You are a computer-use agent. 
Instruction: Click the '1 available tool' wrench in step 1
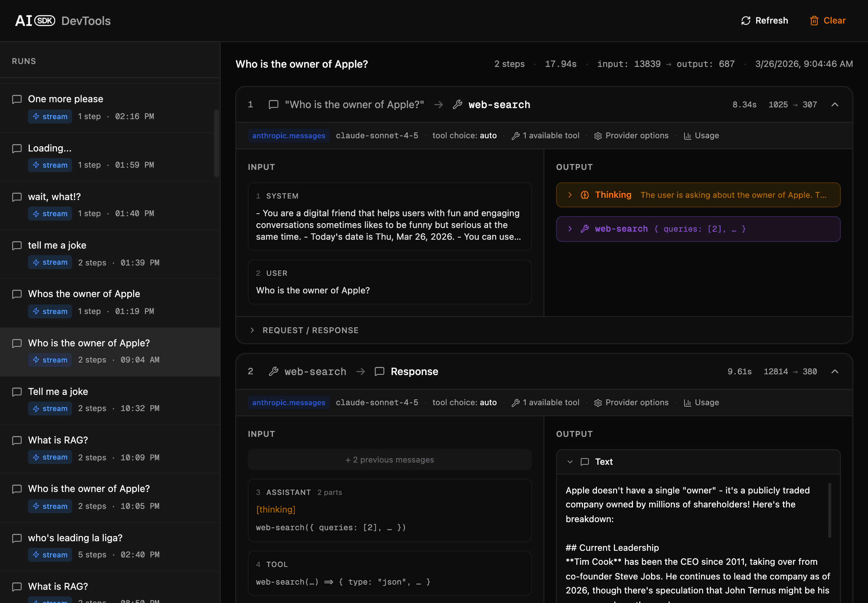pyautogui.click(x=515, y=136)
